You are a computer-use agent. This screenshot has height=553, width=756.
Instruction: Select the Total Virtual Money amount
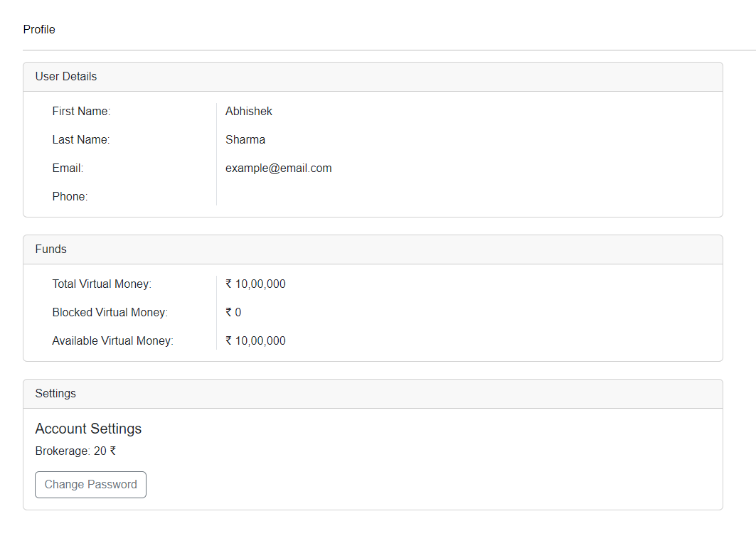[x=255, y=284]
